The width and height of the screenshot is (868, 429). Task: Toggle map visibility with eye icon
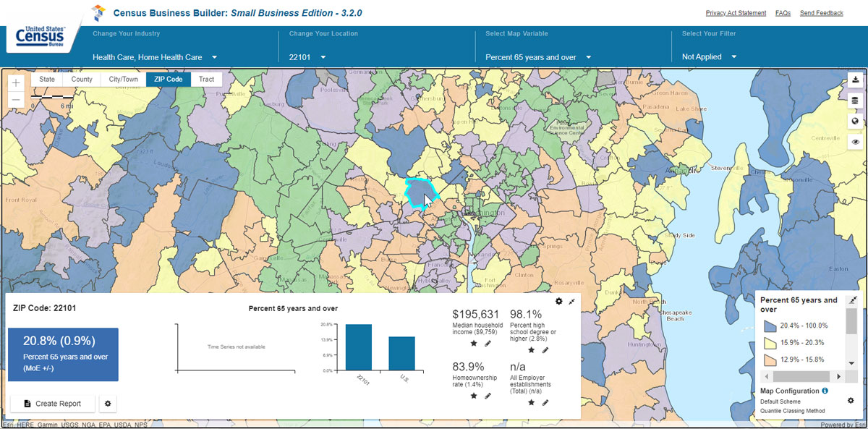pyautogui.click(x=856, y=143)
